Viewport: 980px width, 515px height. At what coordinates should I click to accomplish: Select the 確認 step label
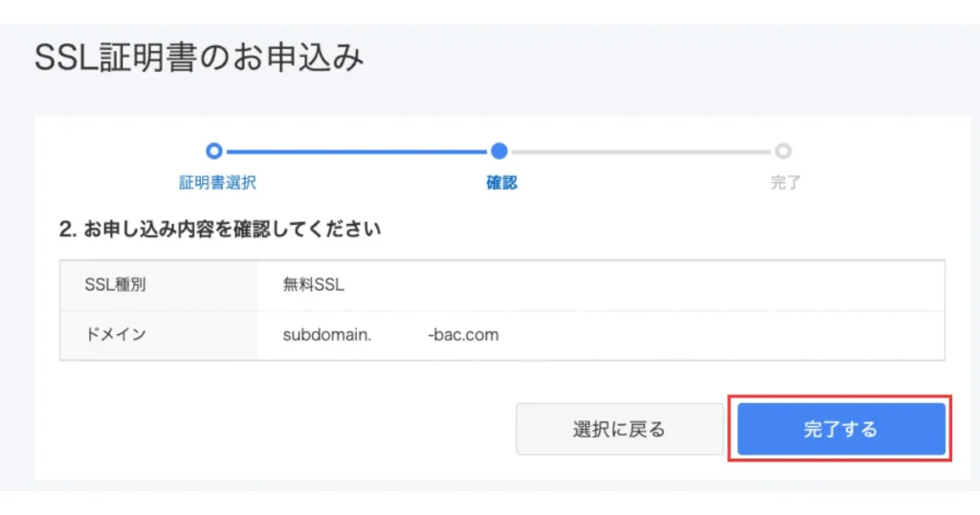click(x=501, y=183)
